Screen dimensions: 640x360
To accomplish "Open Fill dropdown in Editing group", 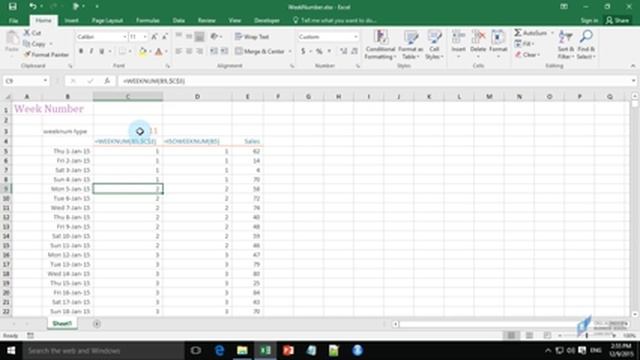I will (525, 44).
